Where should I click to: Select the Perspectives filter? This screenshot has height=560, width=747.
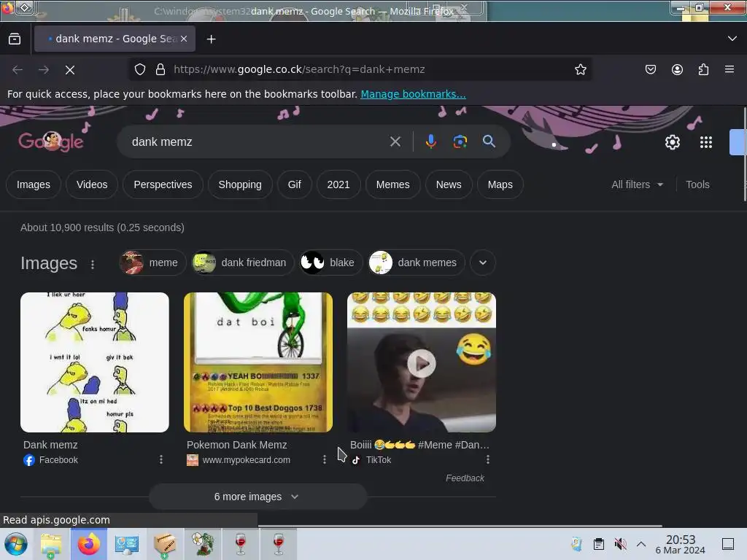click(163, 184)
